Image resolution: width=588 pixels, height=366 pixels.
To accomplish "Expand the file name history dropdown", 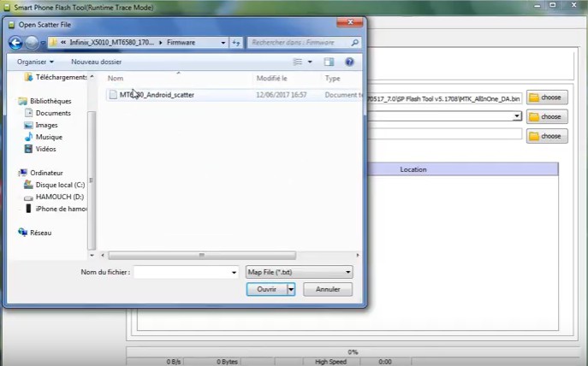I will [x=234, y=272].
